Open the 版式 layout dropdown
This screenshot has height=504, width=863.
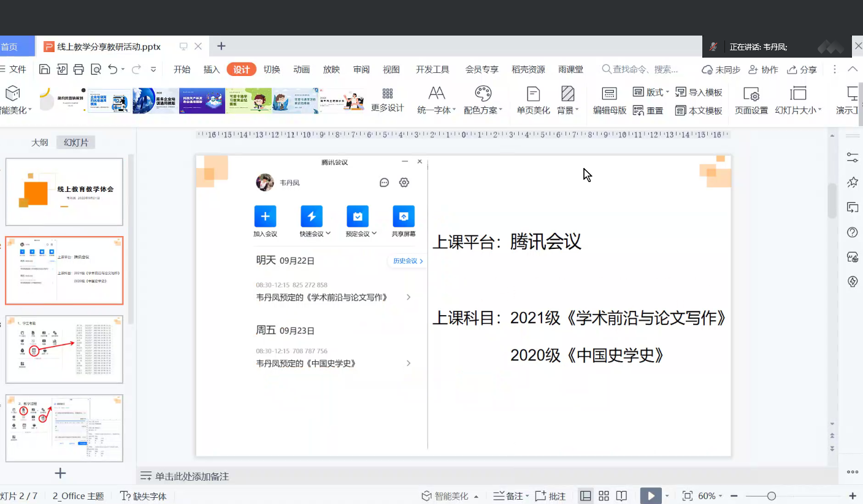[x=667, y=93]
